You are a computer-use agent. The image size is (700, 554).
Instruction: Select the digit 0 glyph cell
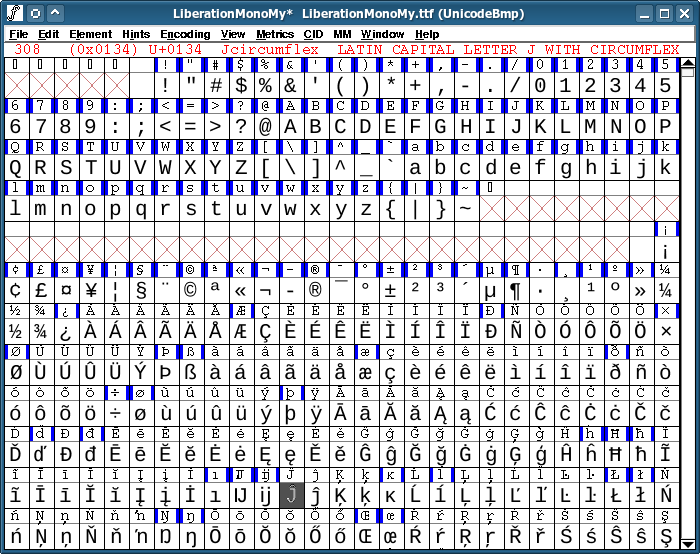click(541, 85)
